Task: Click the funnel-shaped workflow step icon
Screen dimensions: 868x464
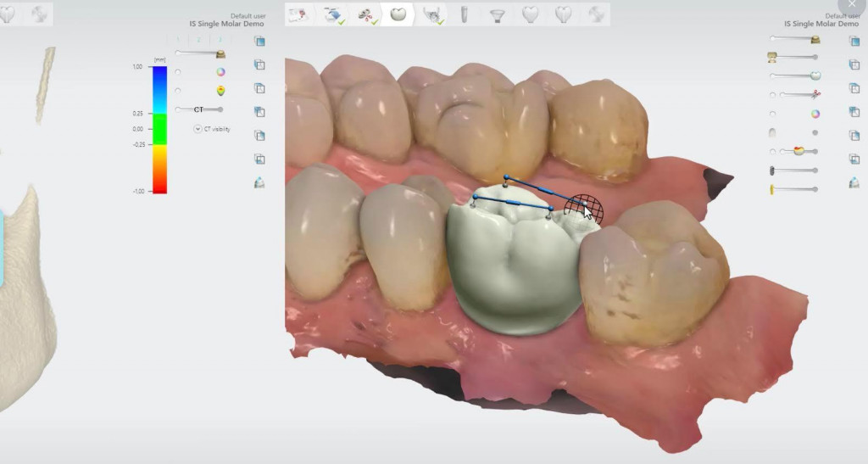Action: click(x=497, y=14)
